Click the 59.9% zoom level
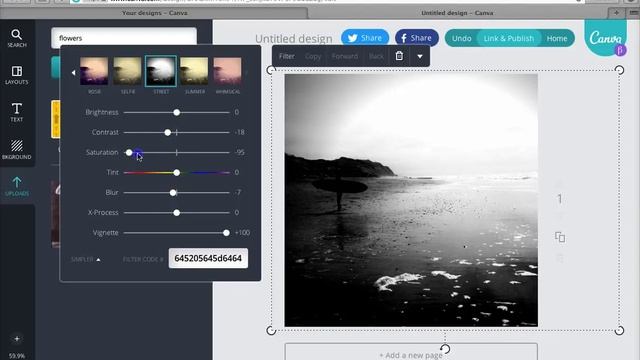640x360 pixels. (x=17, y=356)
